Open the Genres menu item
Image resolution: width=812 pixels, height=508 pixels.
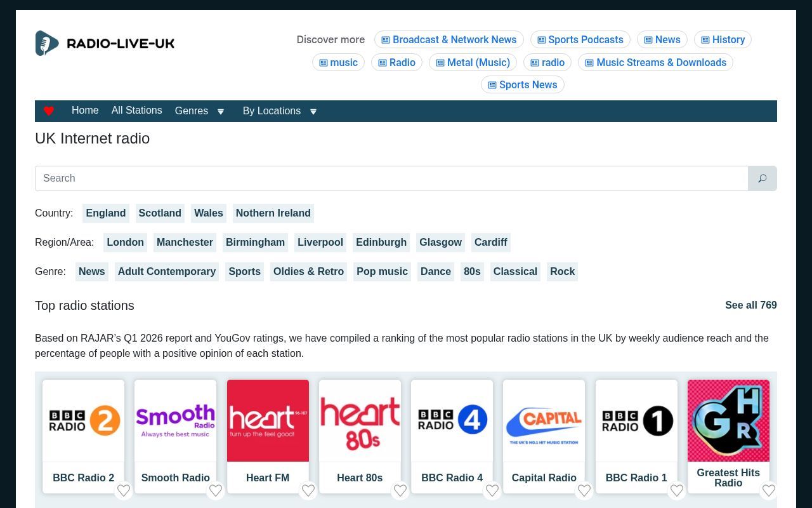pyautogui.click(x=192, y=111)
